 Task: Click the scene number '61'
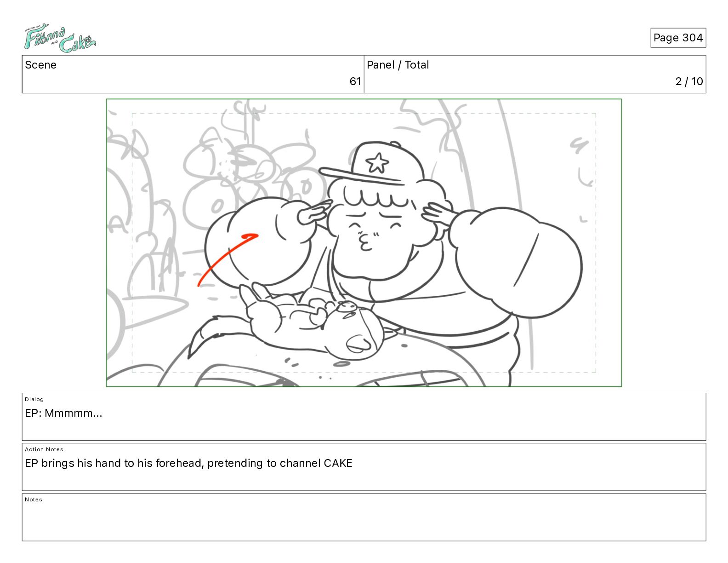point(355,81)
